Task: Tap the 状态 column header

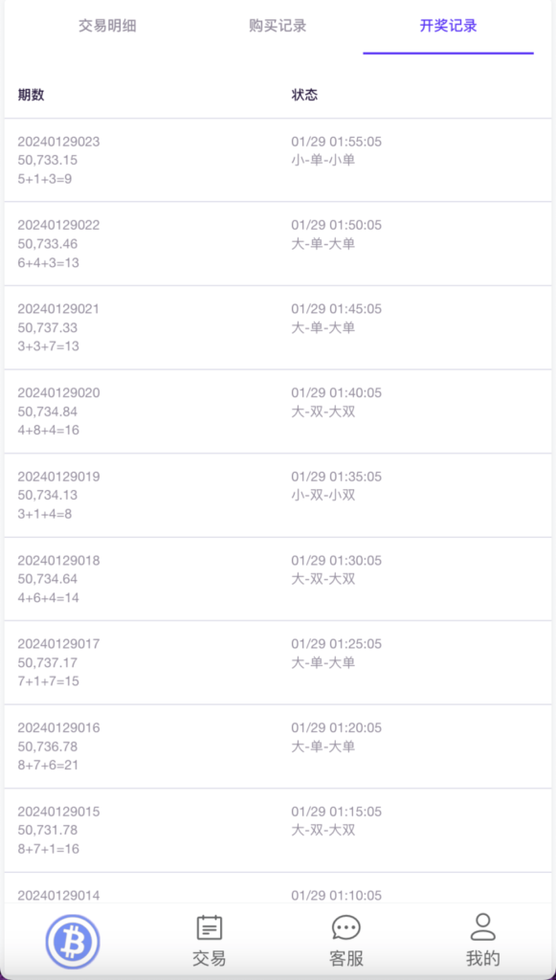Action: pyautogui.click(x=305, y=95)
